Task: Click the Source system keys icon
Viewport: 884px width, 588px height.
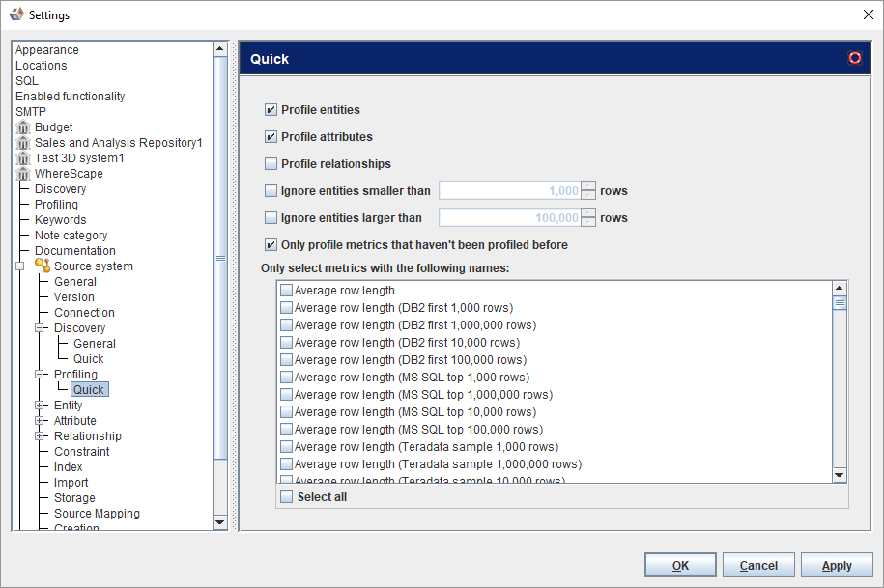Action: [x=43, y=266]
